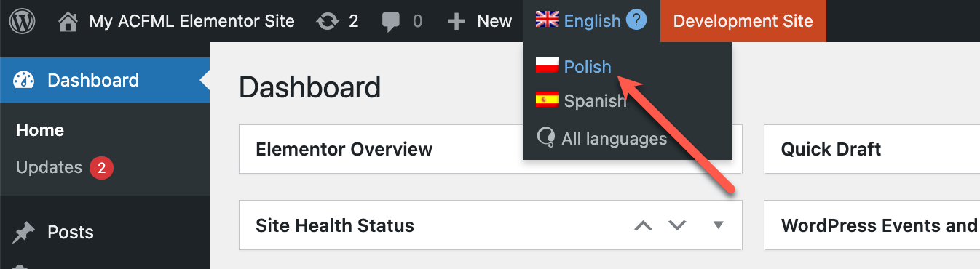Open the WordPress logo menu

(23, 21)
